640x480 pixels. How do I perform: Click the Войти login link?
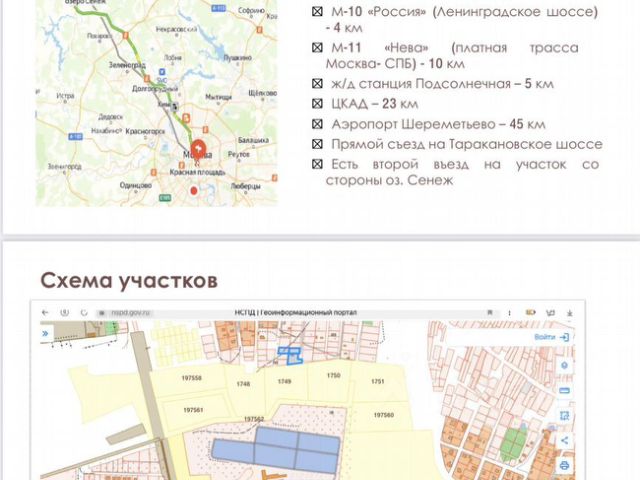pos(544,337)
